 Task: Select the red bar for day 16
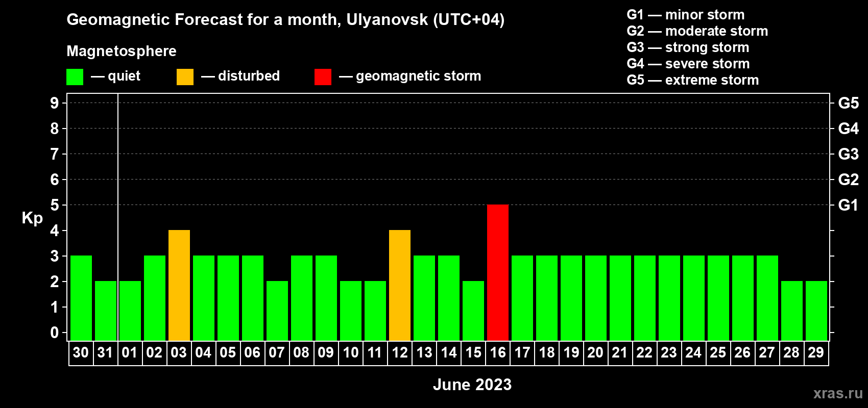498,272
